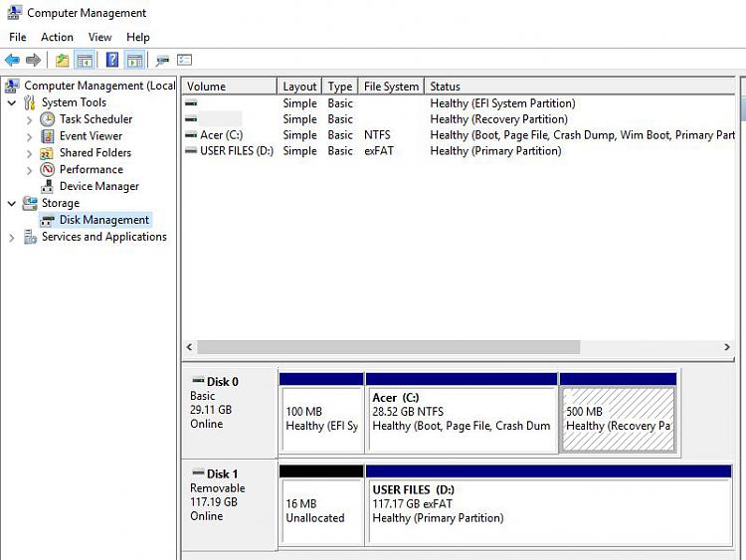Click the Services and Applications icon
The image size is (746, 560).
coord(30,237)
